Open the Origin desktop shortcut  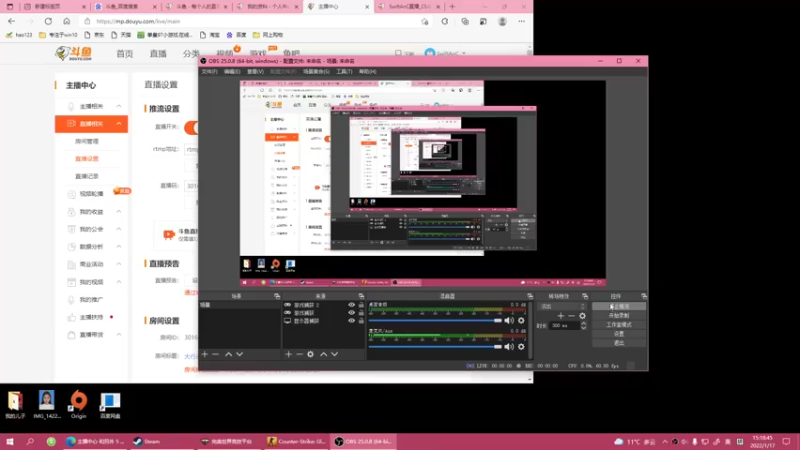coord(79,405)
